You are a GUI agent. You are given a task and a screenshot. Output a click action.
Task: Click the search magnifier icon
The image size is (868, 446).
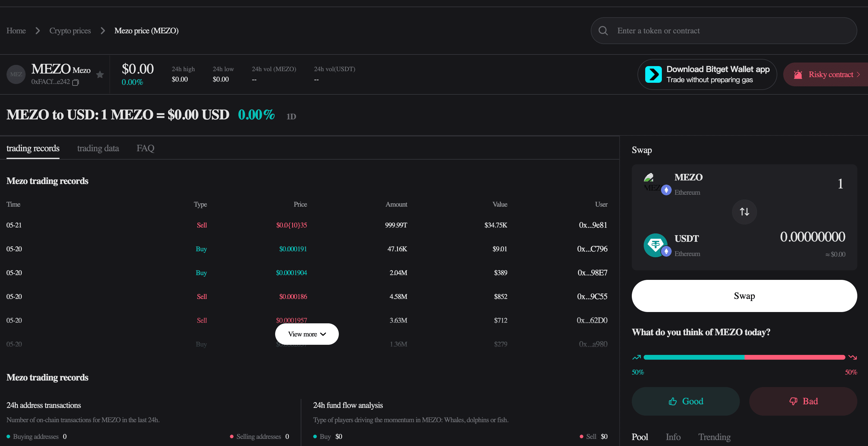point(603,31)
